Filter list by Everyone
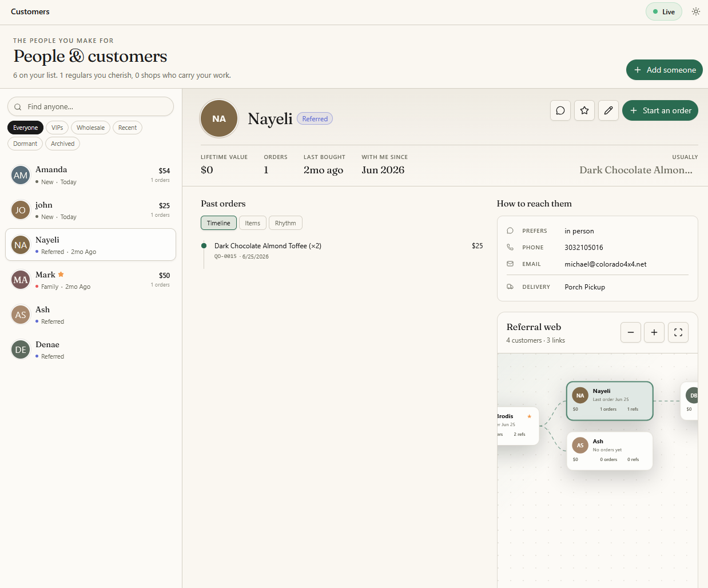 point(25,128)
